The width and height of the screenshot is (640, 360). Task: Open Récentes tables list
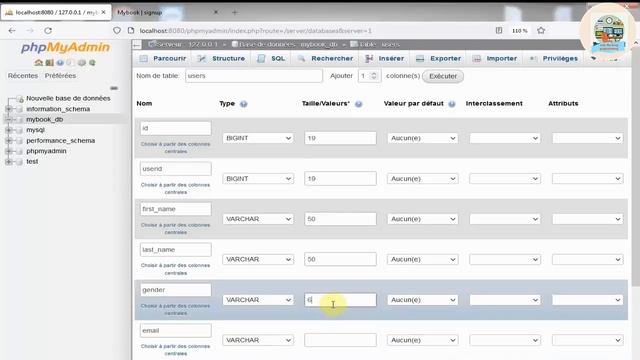click(x=23, y=76)
